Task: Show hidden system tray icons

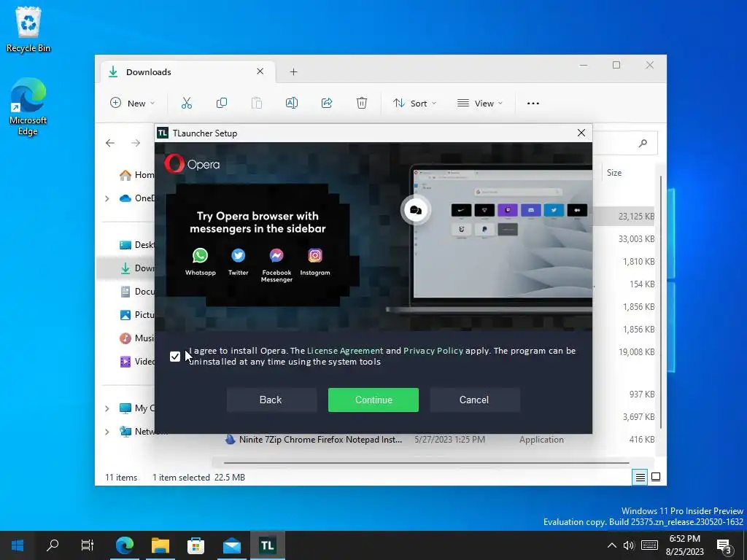Action: click(x=612, y=545)
